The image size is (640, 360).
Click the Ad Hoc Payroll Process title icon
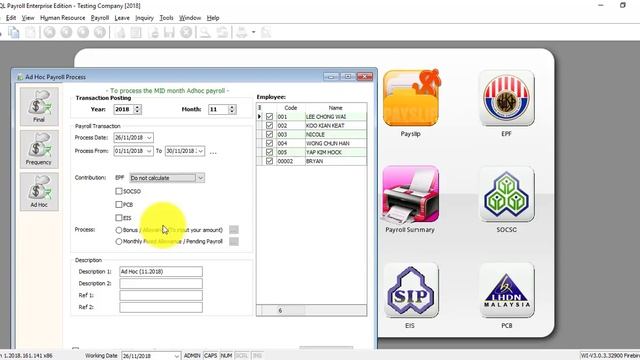click(20, 77)
